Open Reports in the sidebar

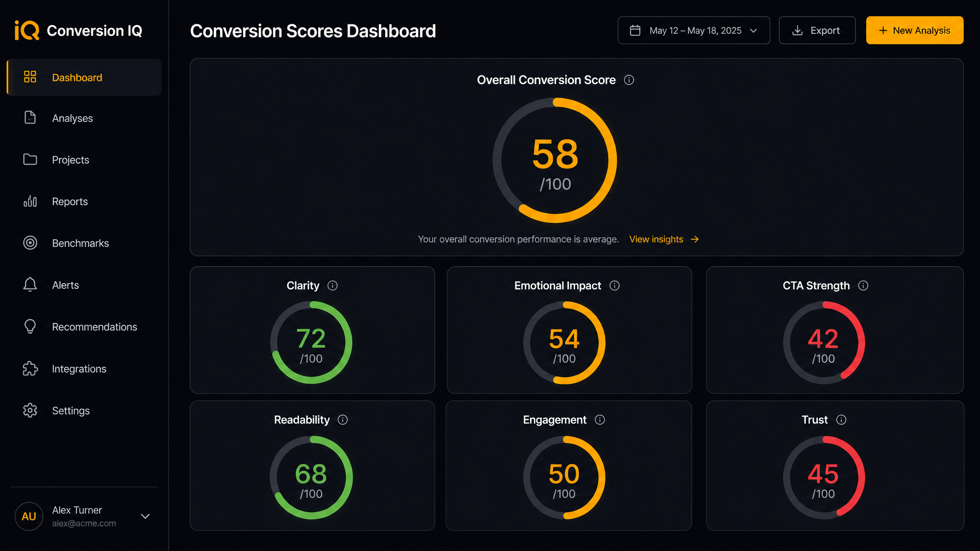click(x=84, y=201)
